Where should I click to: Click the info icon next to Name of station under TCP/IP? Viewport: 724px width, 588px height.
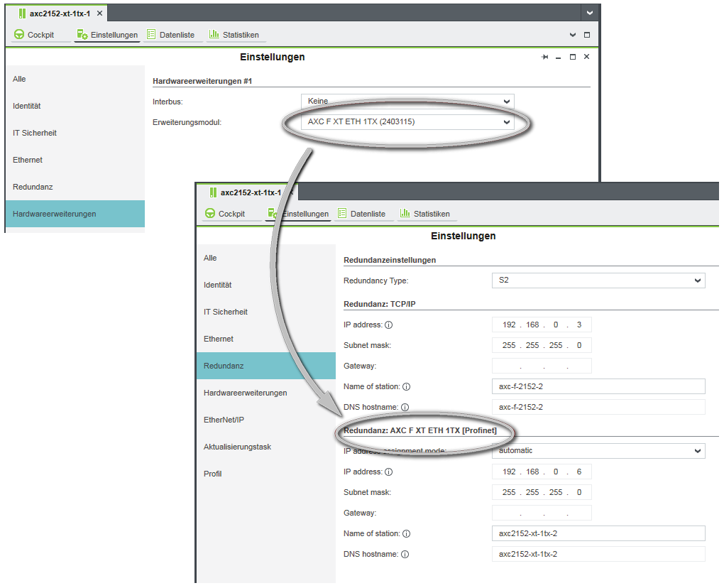click(407, 387)
